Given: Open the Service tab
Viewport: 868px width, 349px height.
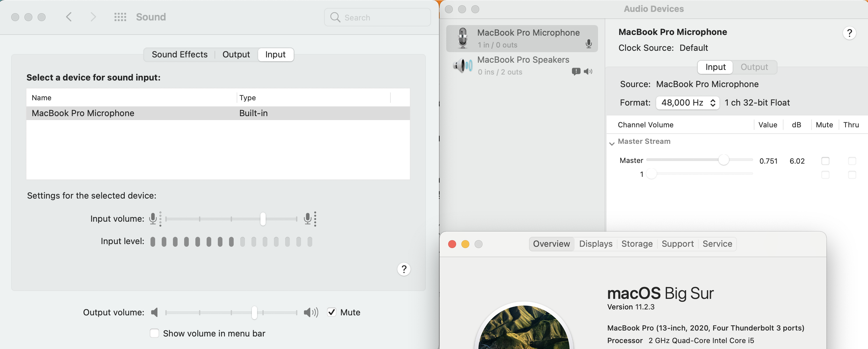Looking at the screenshot, I should [718, 243].
